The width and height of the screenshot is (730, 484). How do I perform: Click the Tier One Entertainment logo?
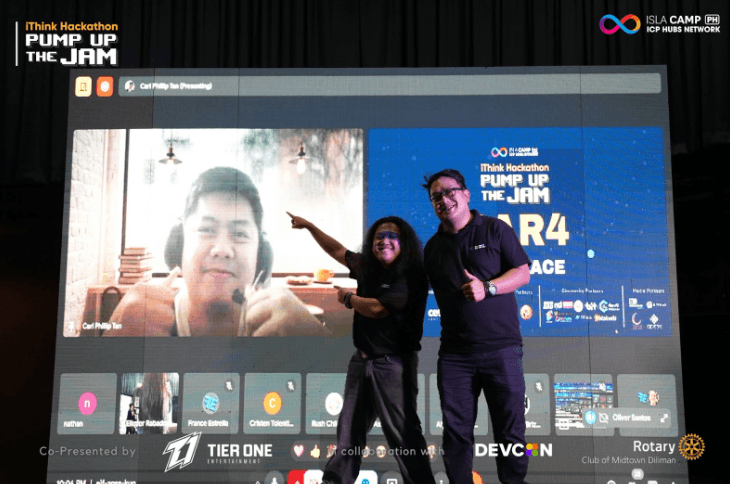click(218, 451)
